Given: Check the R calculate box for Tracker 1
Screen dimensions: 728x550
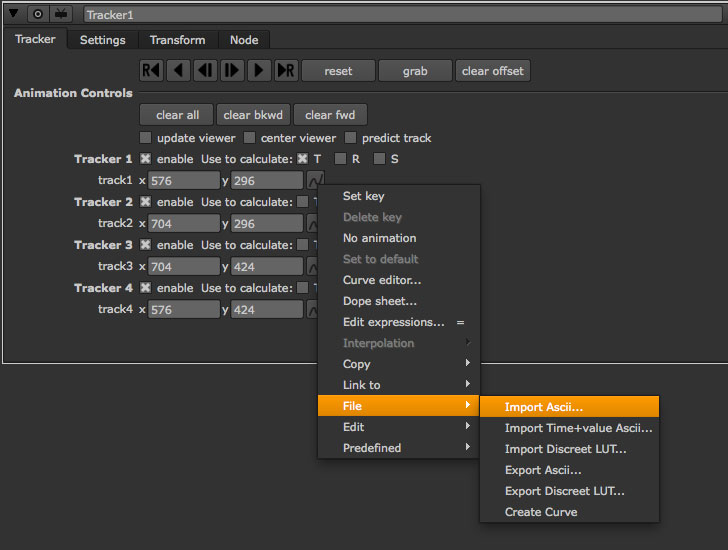Looking at the screenshot, I should coord(341,159).
